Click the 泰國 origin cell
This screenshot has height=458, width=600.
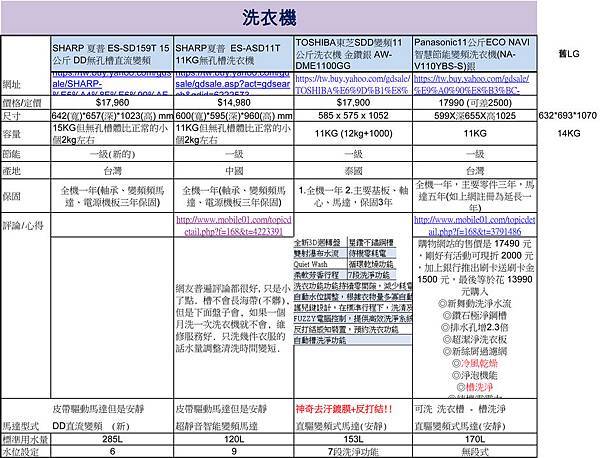click(353, 171)
